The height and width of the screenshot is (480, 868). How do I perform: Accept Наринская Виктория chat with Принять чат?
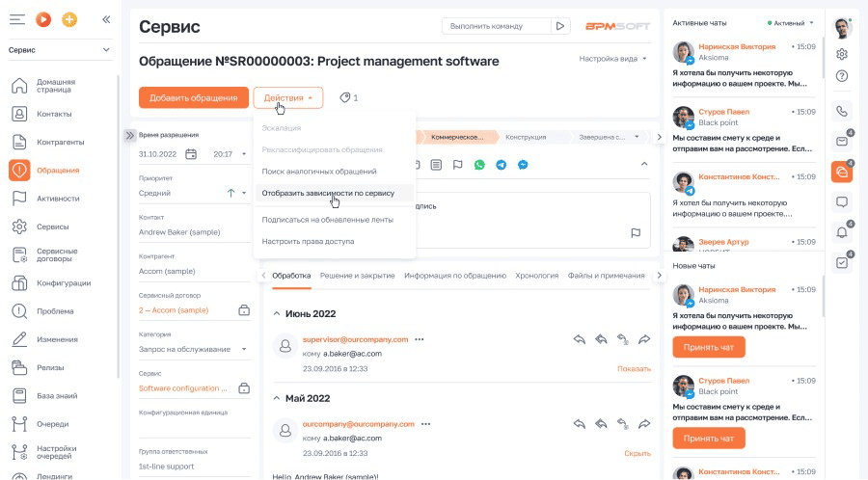click(709, 347)
